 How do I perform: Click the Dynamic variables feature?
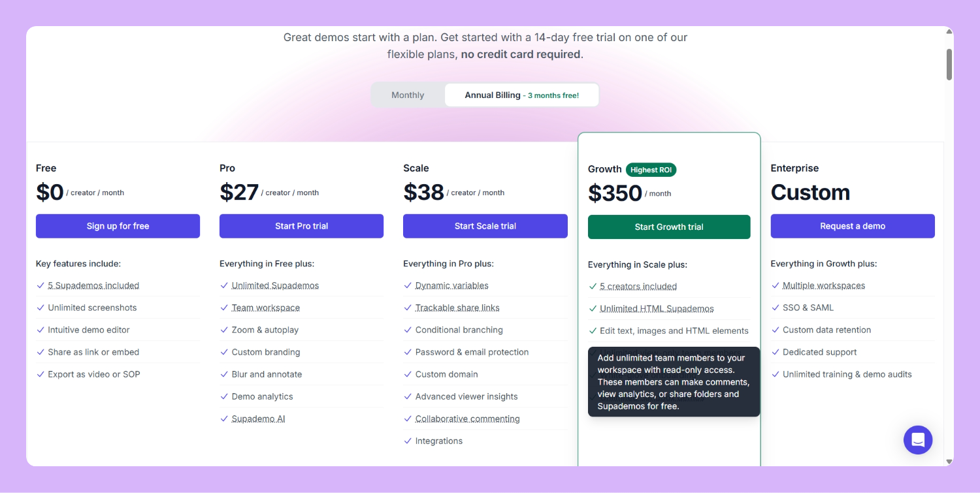click(x=451, y=285)
